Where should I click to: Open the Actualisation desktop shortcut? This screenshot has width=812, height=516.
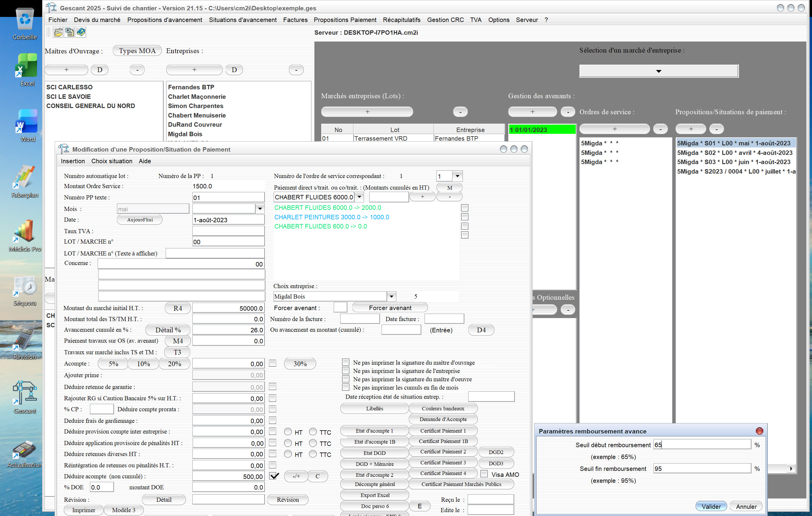click(25, 453)
